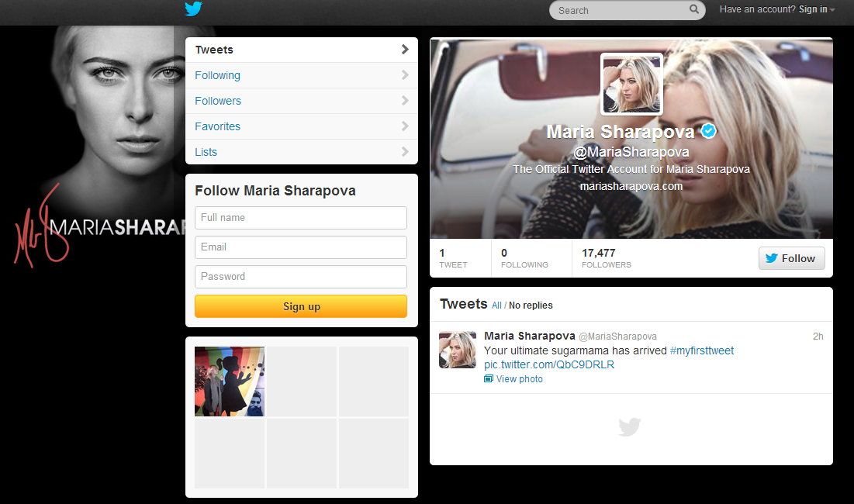Click the Email input field
Screen dimensions: 854x504
click(301, 247)
